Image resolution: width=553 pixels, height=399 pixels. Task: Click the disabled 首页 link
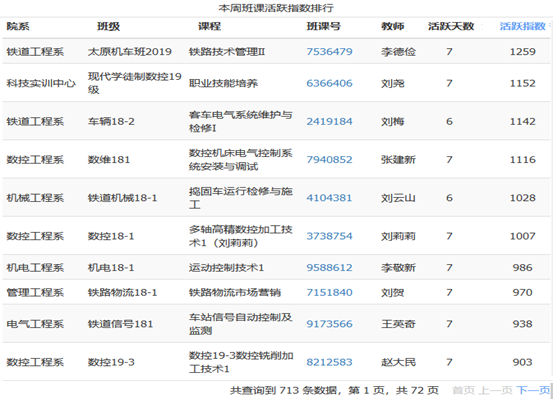coord(463,390)
